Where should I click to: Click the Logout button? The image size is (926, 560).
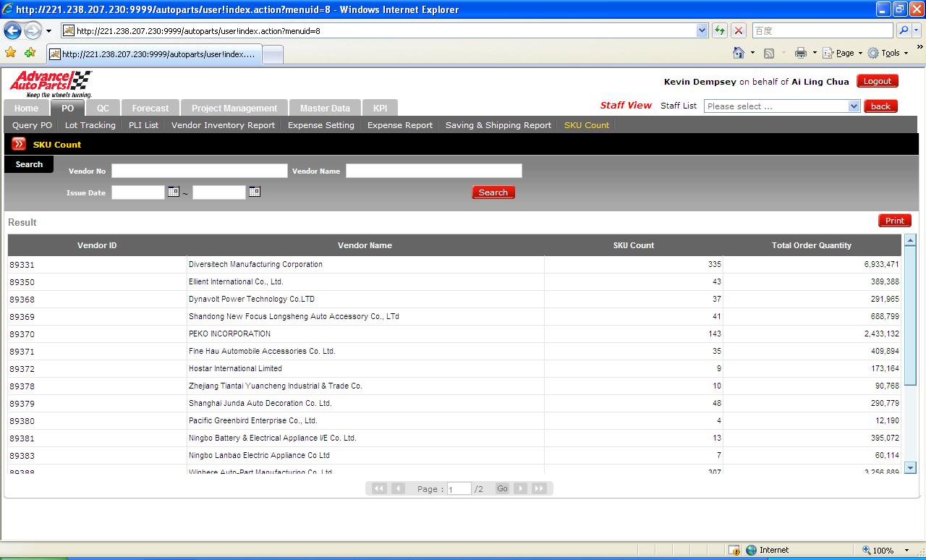tap(877, 81)
